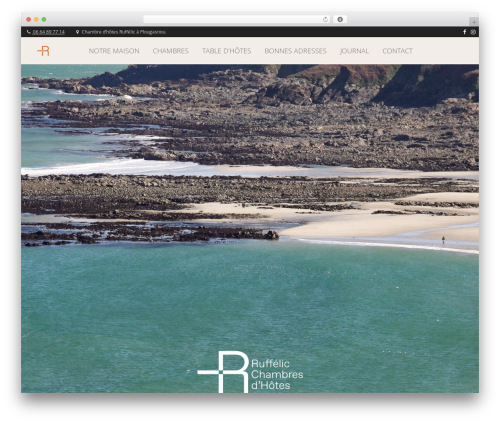Viewport: 500px width, 423px height.
Task: Click the map pin icon
Action: [x=77, y=32]
